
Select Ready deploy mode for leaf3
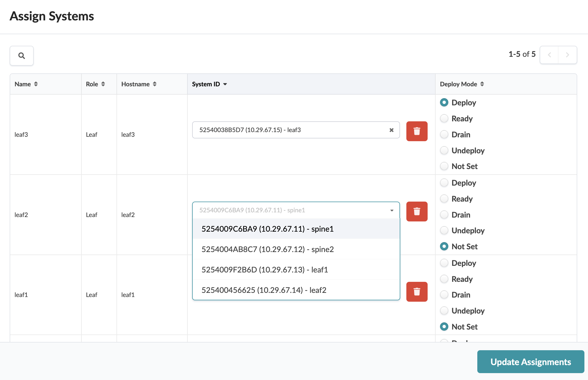[444, 119]
